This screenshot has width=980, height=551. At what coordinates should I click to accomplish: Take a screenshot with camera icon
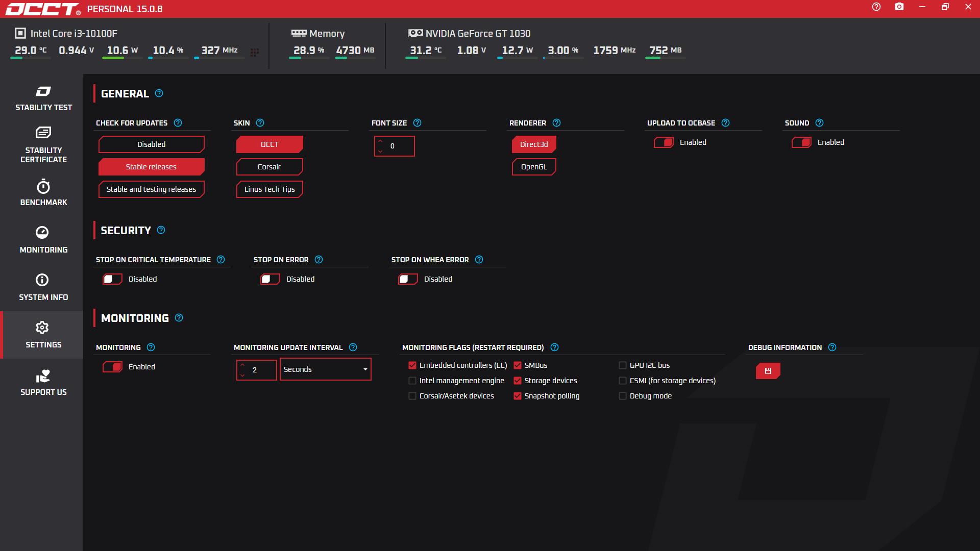[899, 7]
